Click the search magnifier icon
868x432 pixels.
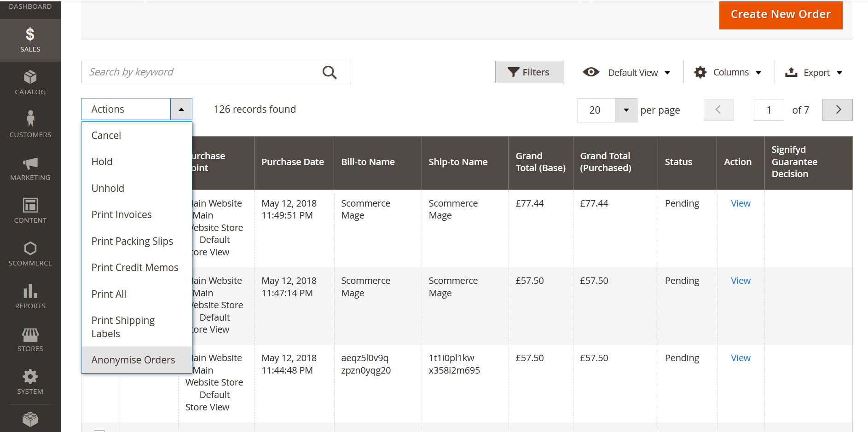[329, 72]
